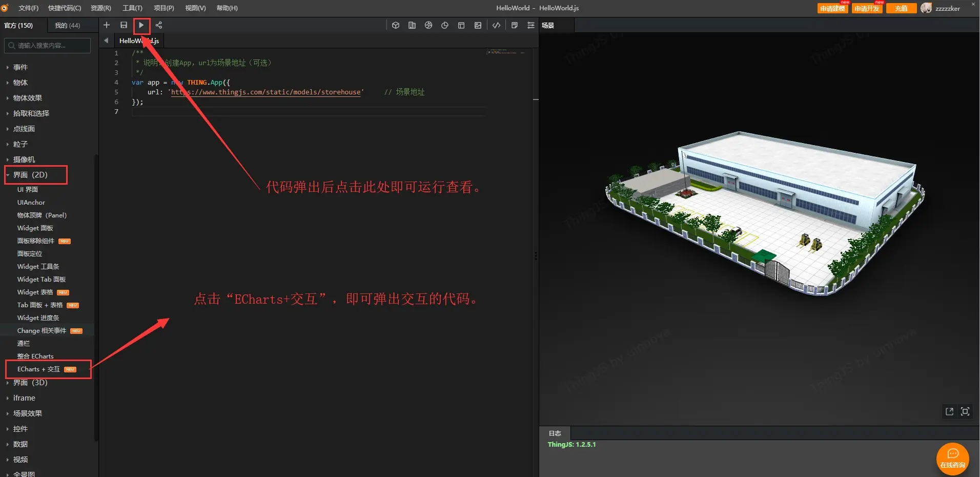Open the UI 界面 example

[x=28, y=190]
